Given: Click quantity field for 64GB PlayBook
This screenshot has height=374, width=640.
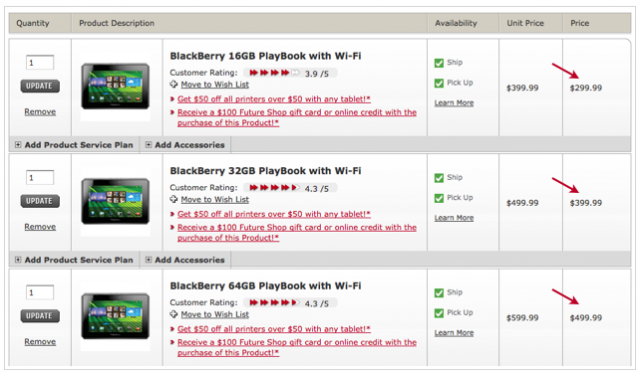Looking at the screenshot, I should click(40, 292).
